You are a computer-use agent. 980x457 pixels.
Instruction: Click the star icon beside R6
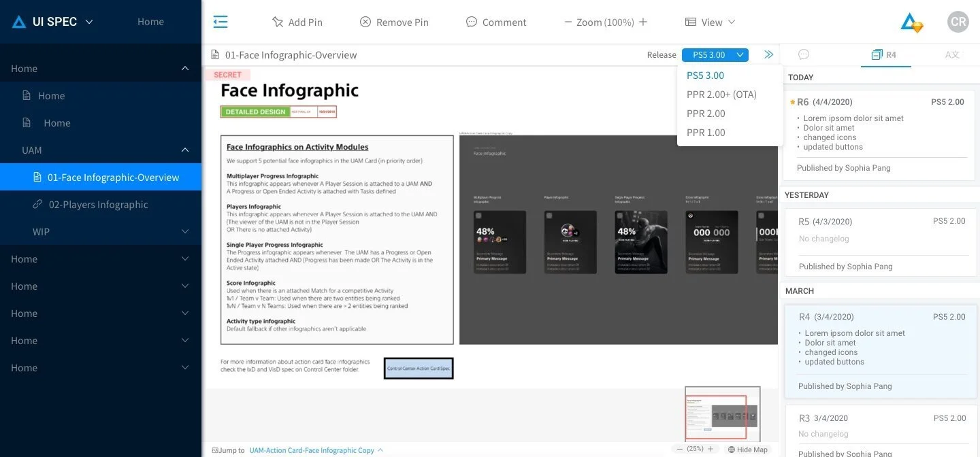tap(792, 102)
